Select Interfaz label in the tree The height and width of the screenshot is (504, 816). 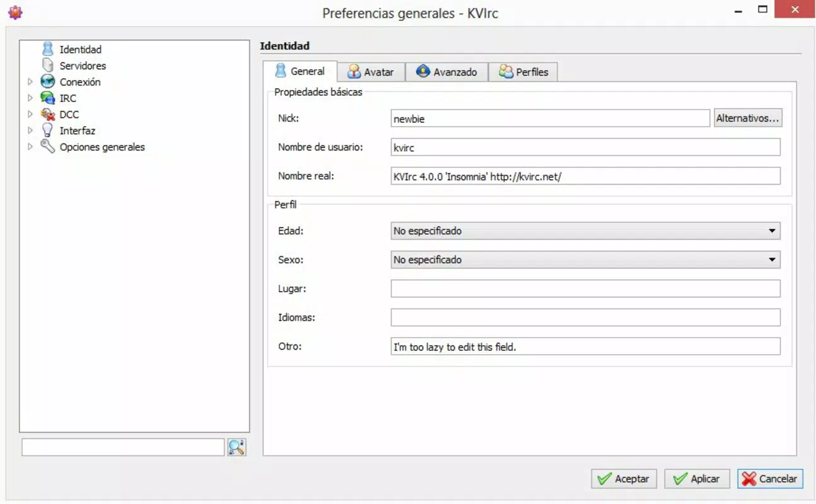pos(77,131)
